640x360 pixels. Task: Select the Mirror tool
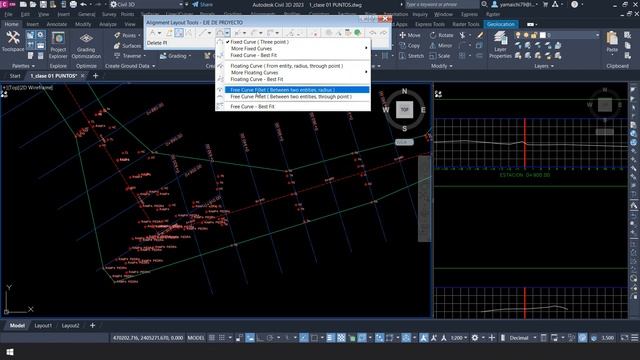point(441,46)
